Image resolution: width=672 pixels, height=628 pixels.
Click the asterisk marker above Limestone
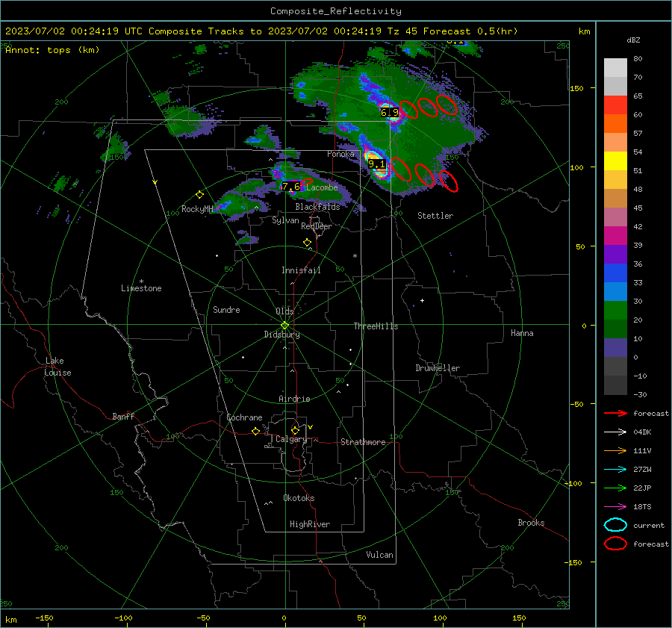pos(141,282)
